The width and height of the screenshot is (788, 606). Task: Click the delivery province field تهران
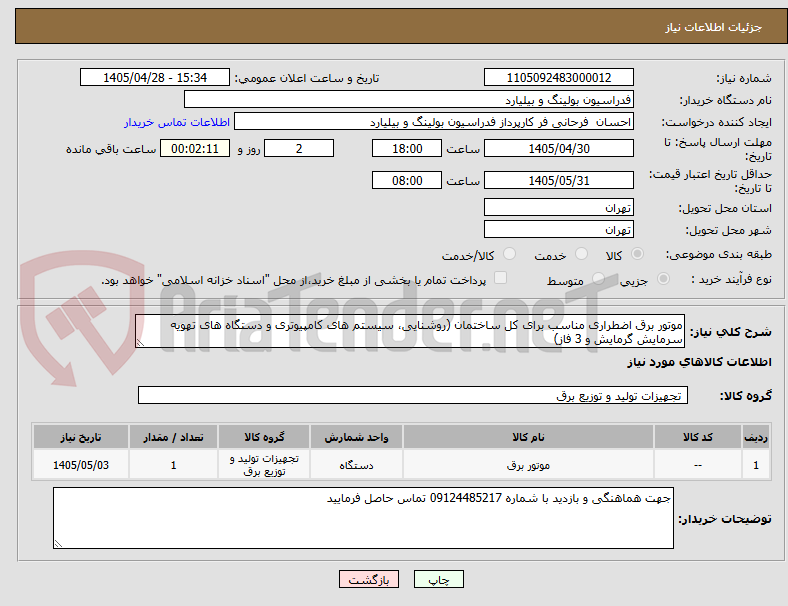[x=559, y=207]
